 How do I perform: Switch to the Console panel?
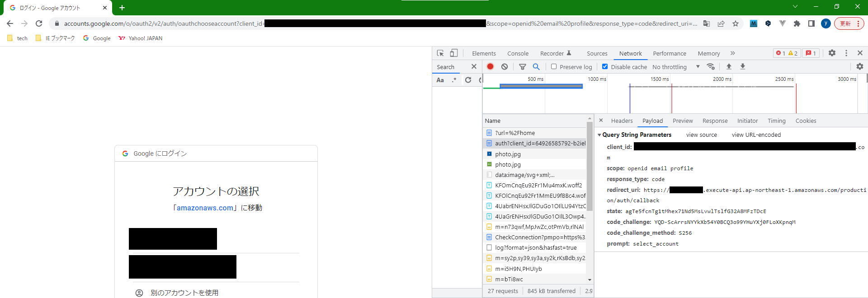[x=518, y=53]
